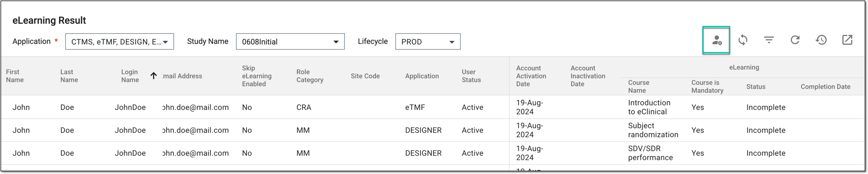Click Skip eLearning Enabled column header
The height and width of the screenshot is (174, 868).
[257, 76]
